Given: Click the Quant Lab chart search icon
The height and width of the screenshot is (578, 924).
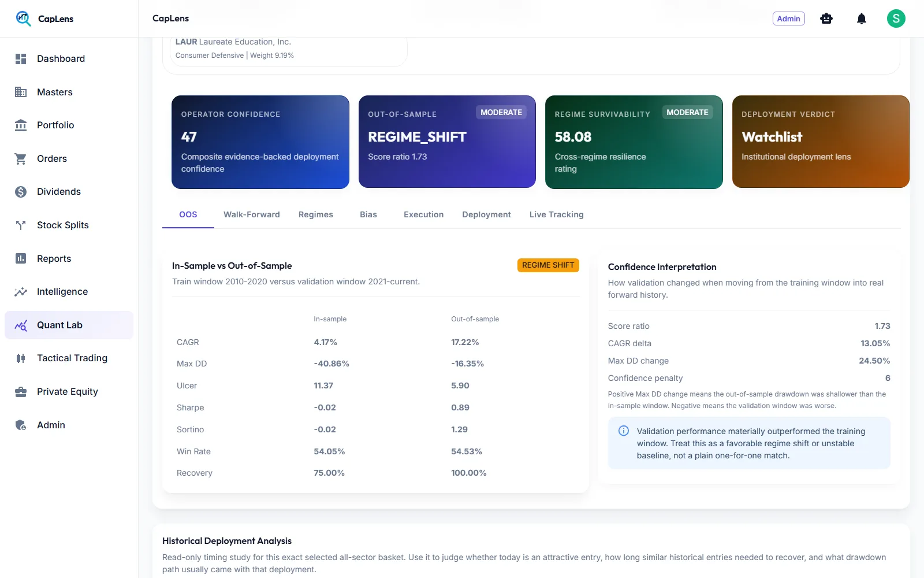Looking at the screenshot, I should click(x=21, y=325).
